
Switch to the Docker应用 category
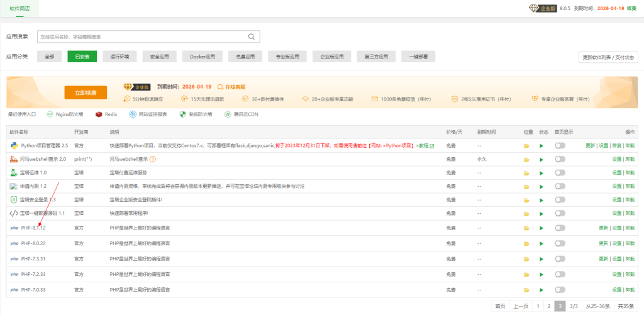click(203, 57)
